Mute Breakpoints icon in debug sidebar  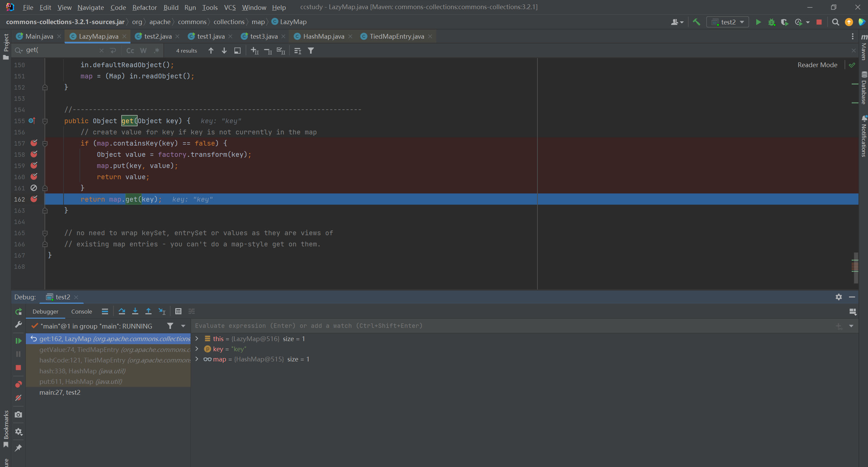pyautogui.click(x=19, y=398)
